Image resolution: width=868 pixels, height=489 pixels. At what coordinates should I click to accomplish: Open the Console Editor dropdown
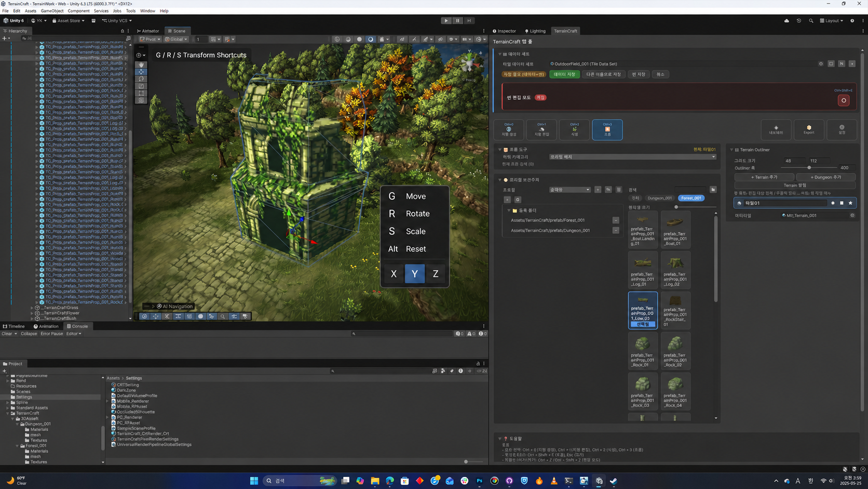[x=74, y=334]
